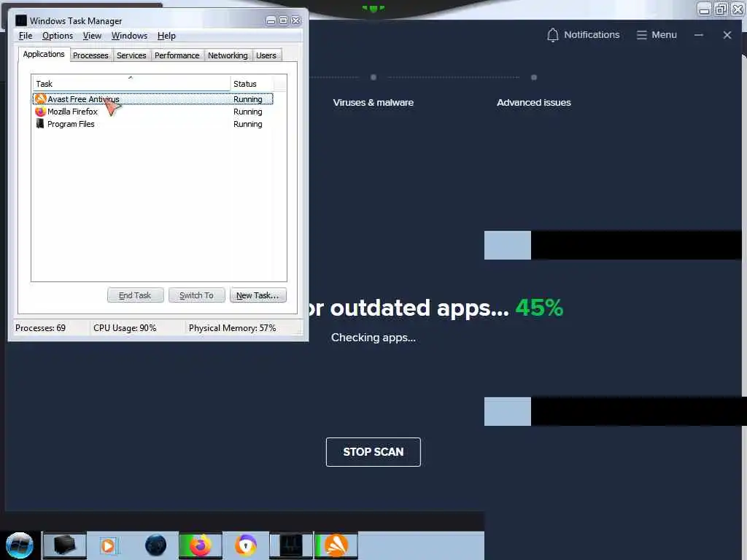Click the Advanced issues step label

533,102
